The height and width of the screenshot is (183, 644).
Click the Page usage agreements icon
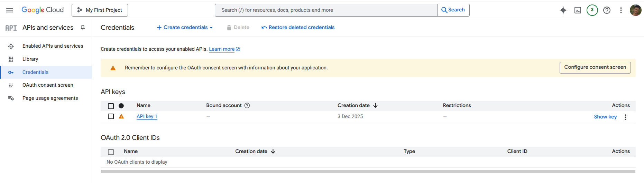point(11,98)
